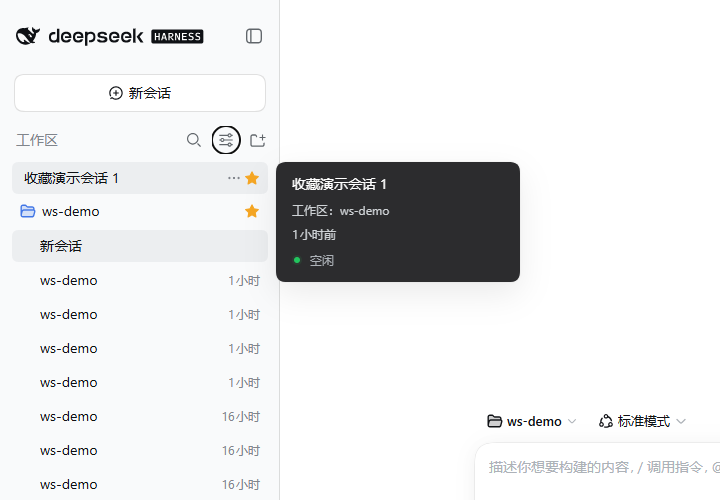Viewport: 720px width, 500px height.
Task: Collapse the sidebar with the panel icon
Action: [x=254, y=36]
